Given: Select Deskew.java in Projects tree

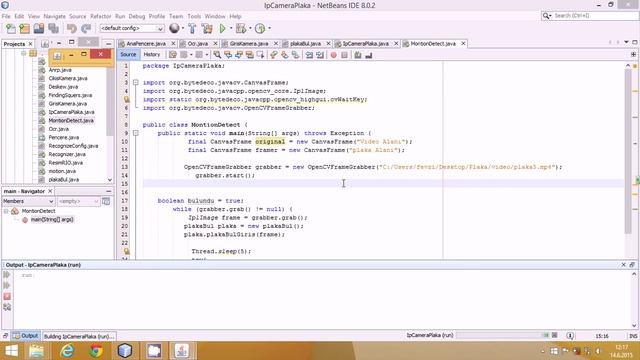Looking at the screenshot, I should tap(63, 87).
